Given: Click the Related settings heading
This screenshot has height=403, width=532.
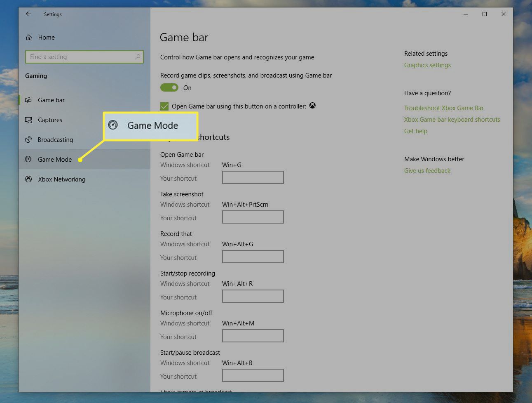Looking at the screenshot, I should coord(426,54).
